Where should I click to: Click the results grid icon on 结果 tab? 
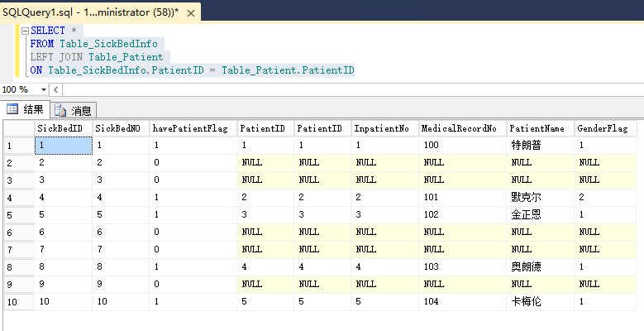12,109
